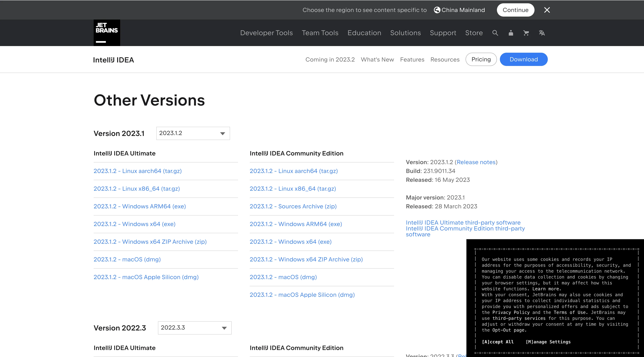Open the Solutions navigation menu
Viewport: 644px width, 357px height.
pyautogui.click(x=405, y=33)
